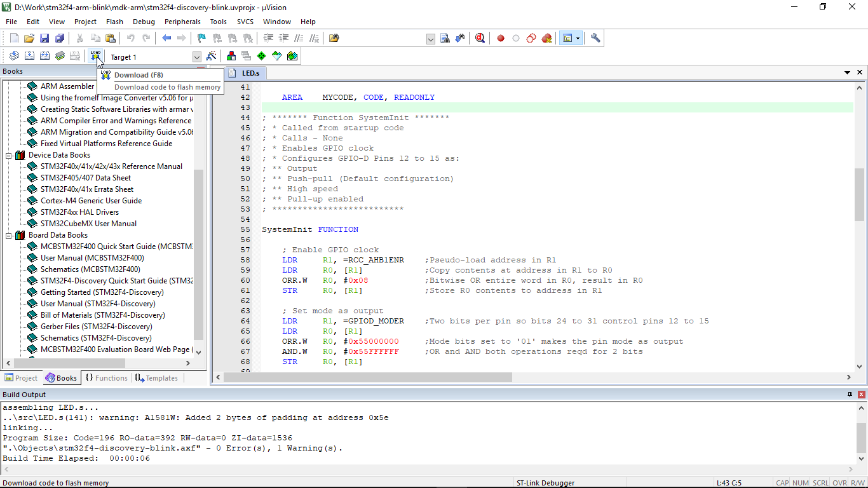This screenshot has height=488, width=868.
Task: Open STM32CubeMX User Manual book
Action: click(88, 224)
